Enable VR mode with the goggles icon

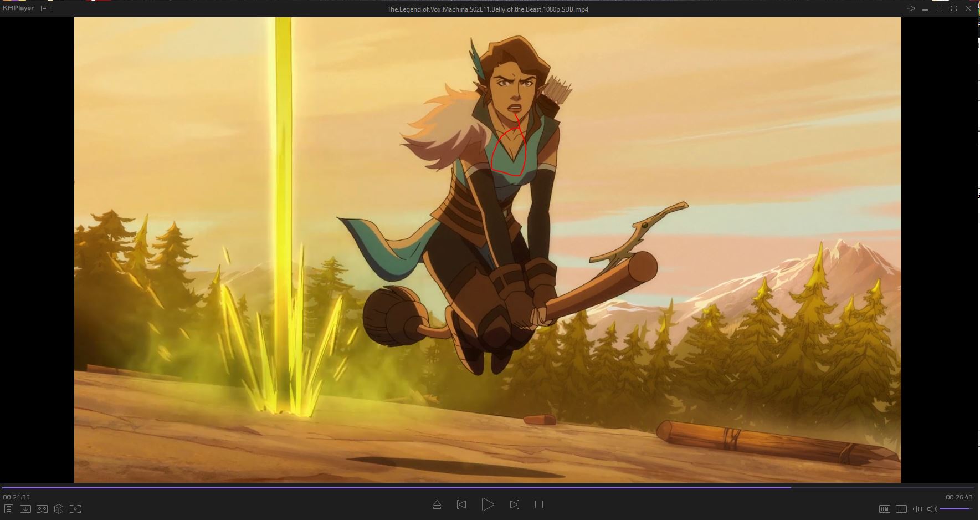(x=42, y=509)
